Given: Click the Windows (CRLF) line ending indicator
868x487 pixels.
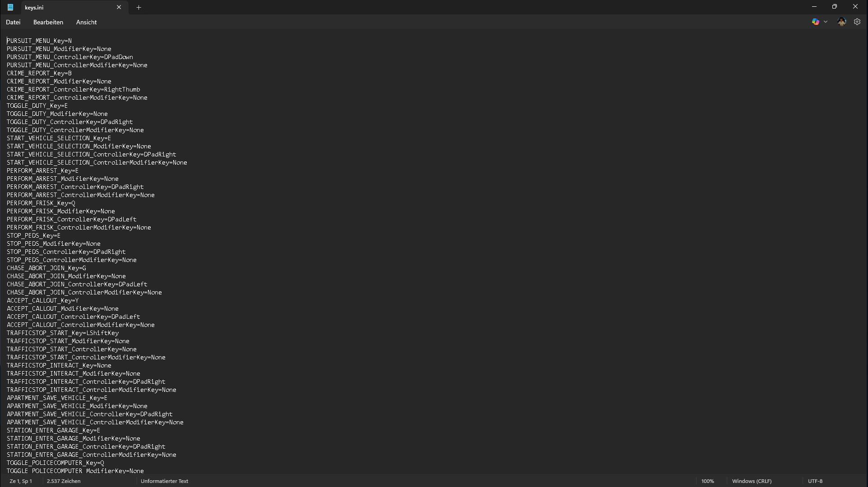Looking at the screenshot, I should [752, 481].
